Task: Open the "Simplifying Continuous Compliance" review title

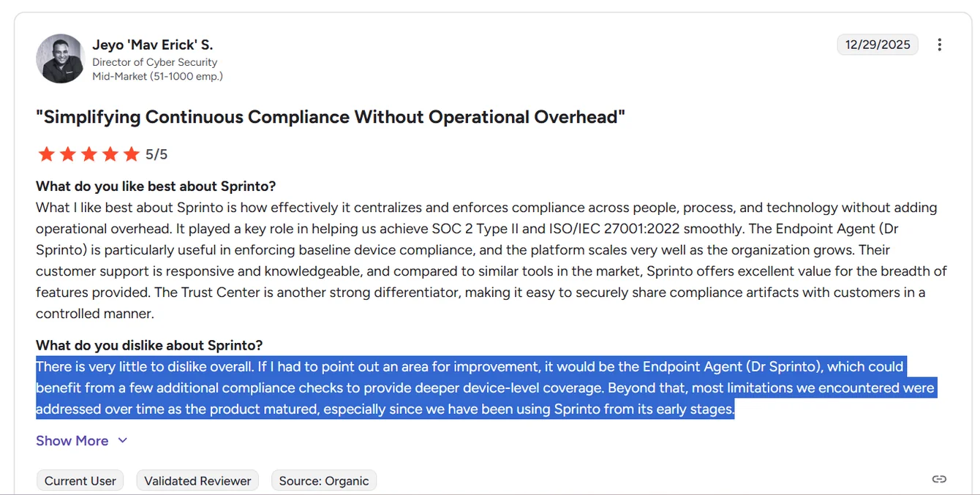Action: [331, 117]
